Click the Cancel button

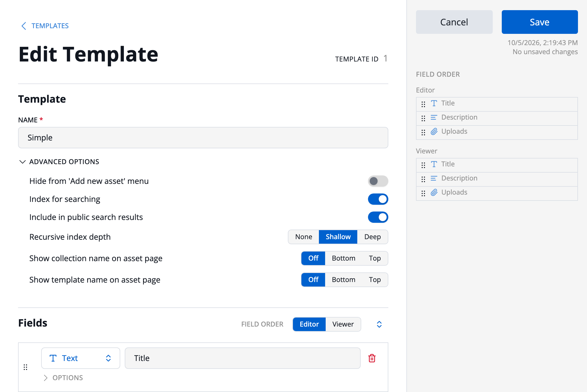pyautogui.click(x=454, y=22)
